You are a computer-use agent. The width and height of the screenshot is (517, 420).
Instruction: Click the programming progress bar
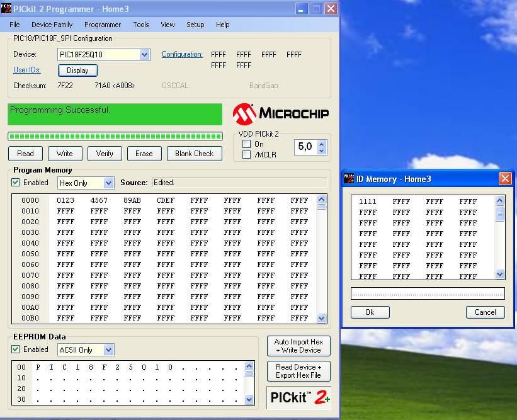[115, 136]
